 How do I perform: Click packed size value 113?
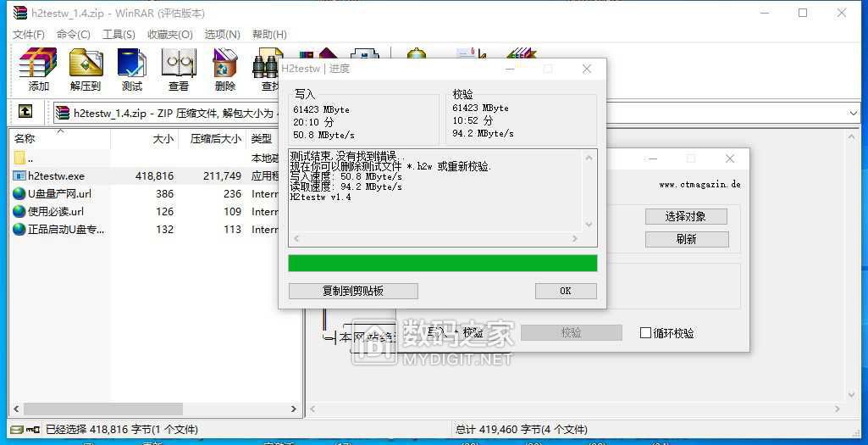[x=233, y=230]
